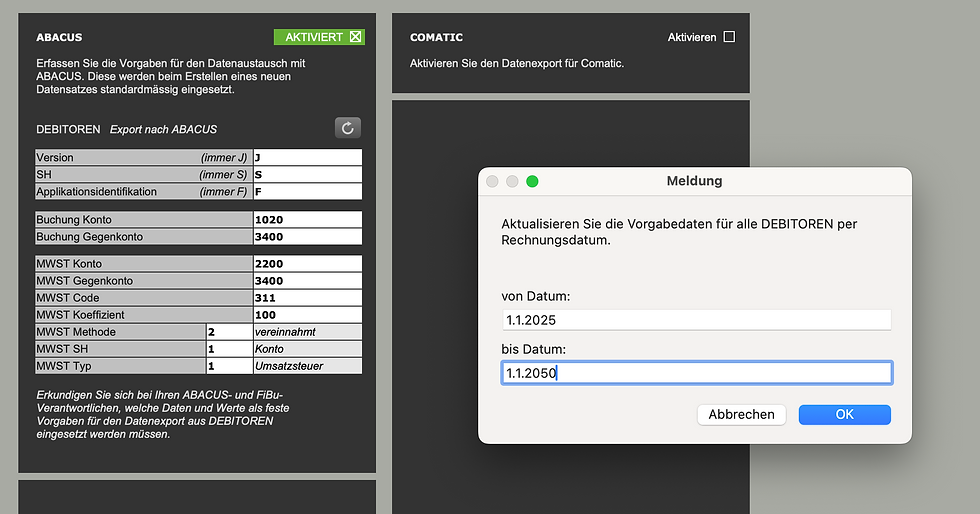Click the green zoom button of Meldung window
The image size is (980, 514).
point(532,181)
